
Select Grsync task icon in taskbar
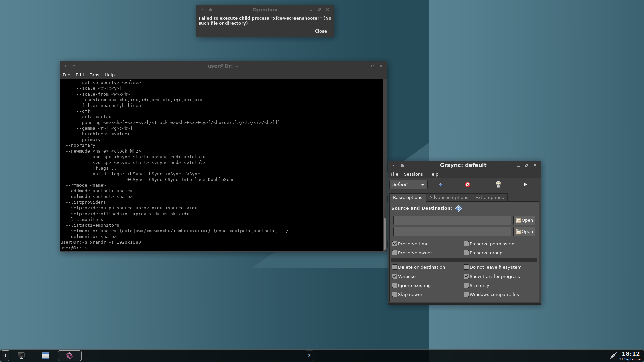(x=70, y=356)
